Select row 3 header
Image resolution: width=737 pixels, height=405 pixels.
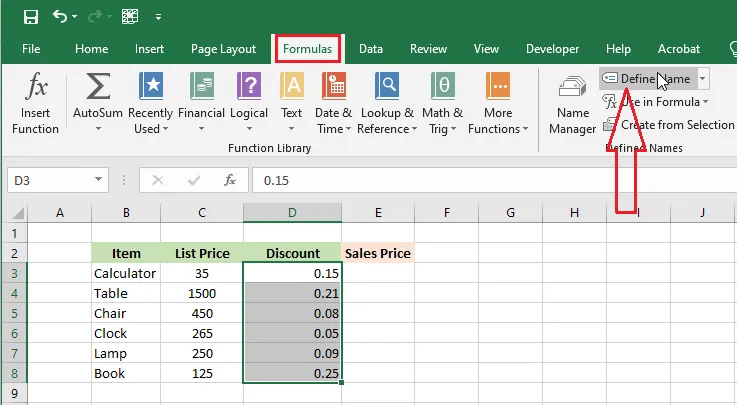14,273
